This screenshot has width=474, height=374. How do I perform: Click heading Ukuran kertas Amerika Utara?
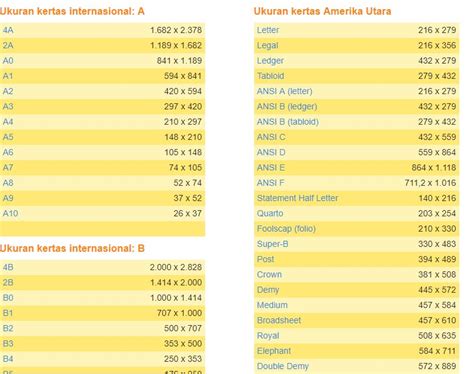(x=322, y=11)
